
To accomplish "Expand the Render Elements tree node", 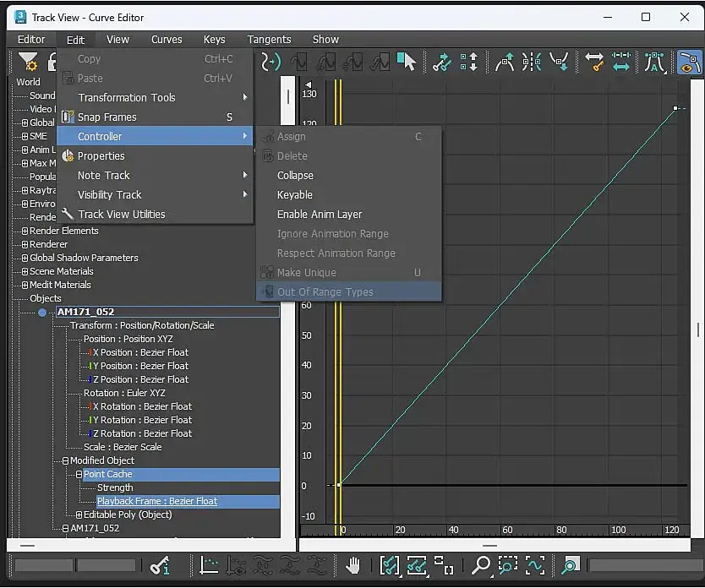I will click(x=25, y=231).
